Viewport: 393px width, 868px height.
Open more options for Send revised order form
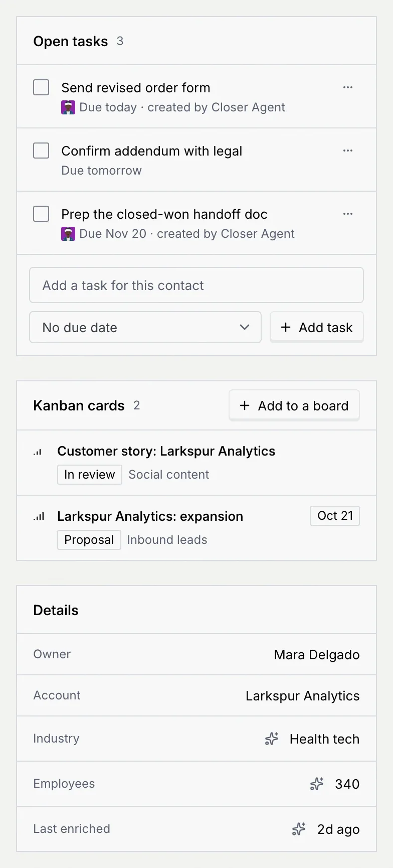click(x=348, y=87)
